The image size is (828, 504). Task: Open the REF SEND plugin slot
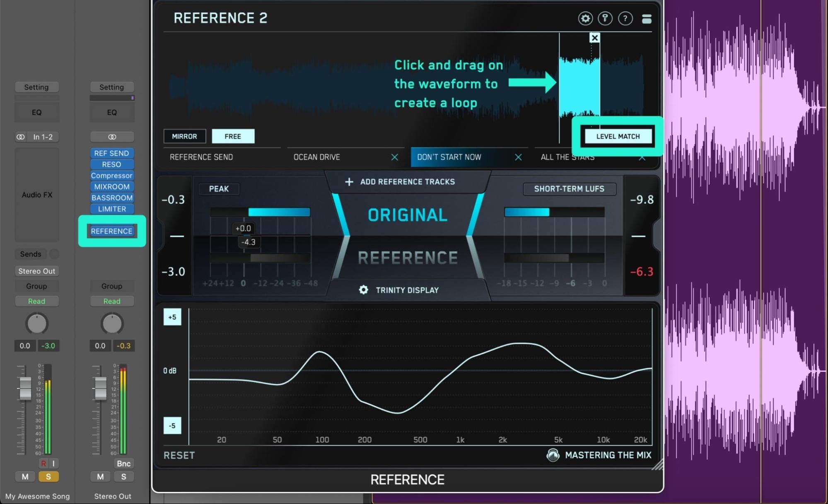[112, 153]
